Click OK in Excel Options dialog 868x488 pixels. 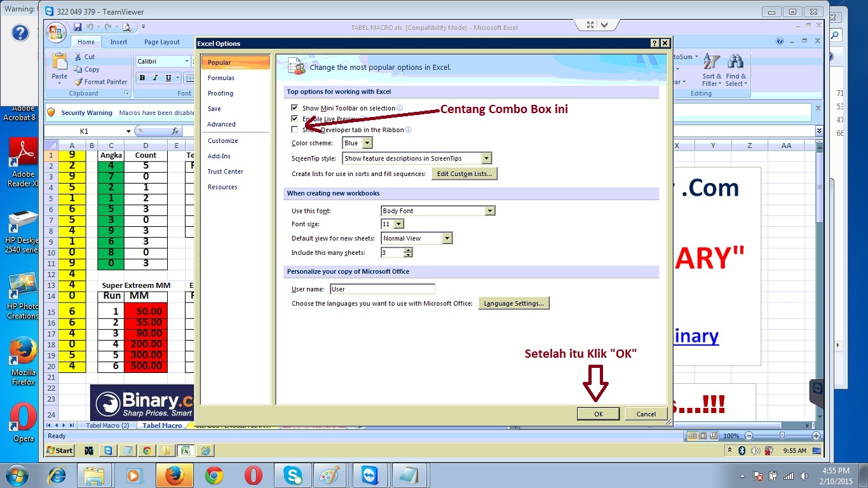tap(598, 414)
